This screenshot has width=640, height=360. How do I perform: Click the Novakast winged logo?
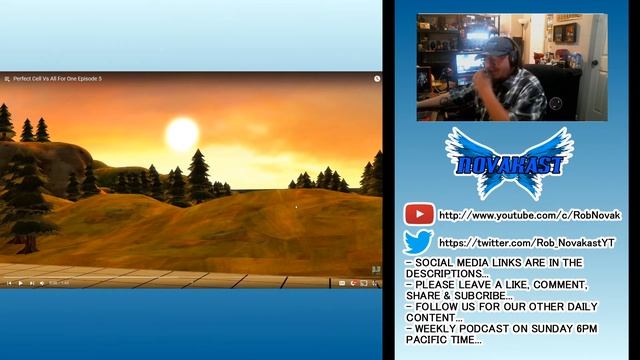pos(509,163)
